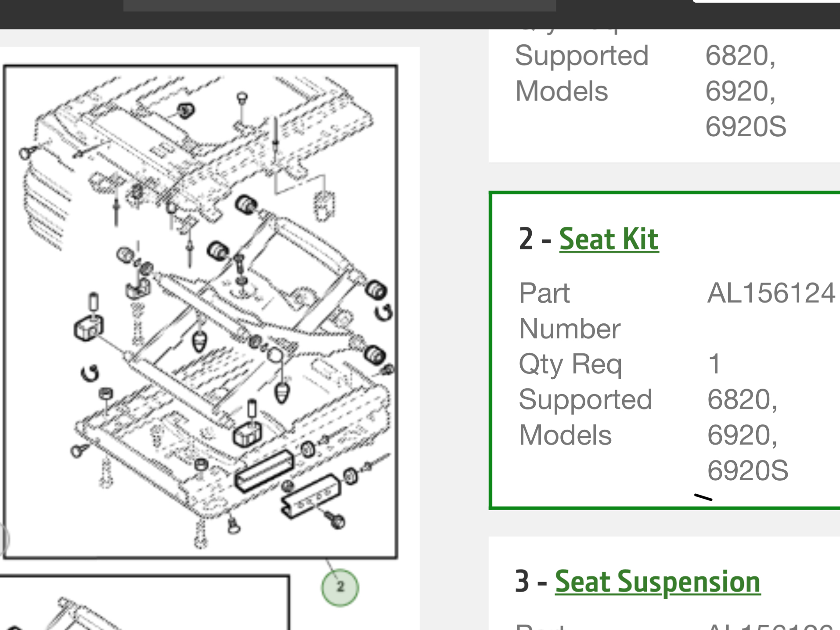
Task: Click the Supported Models label
Action: click(585, 417)
